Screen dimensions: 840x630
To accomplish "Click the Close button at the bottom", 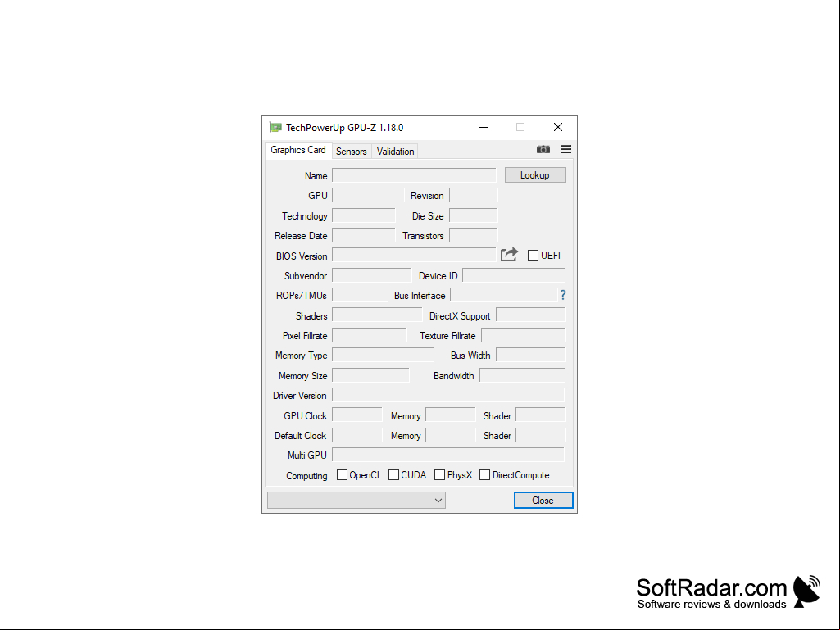I will coord(543,501).
